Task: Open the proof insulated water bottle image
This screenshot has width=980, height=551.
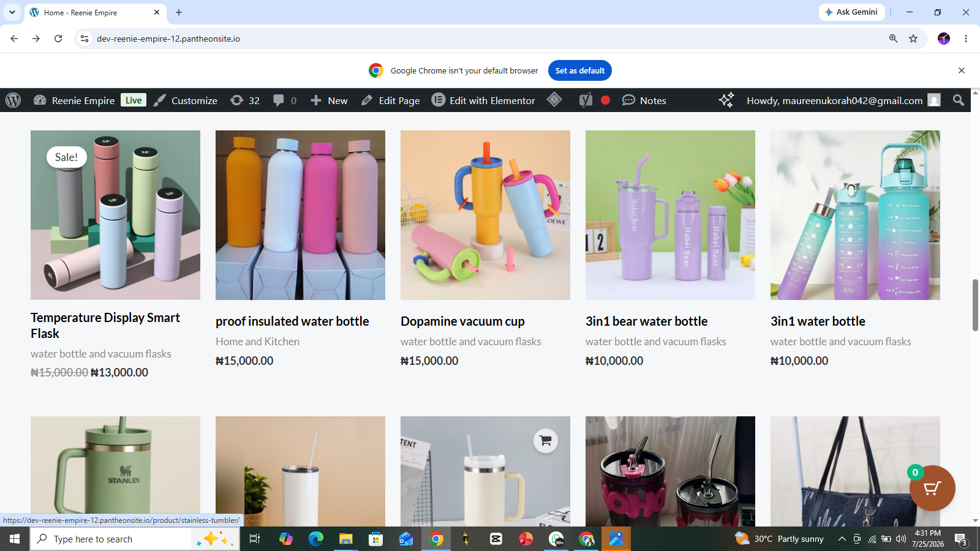Action: pos(300,215)
